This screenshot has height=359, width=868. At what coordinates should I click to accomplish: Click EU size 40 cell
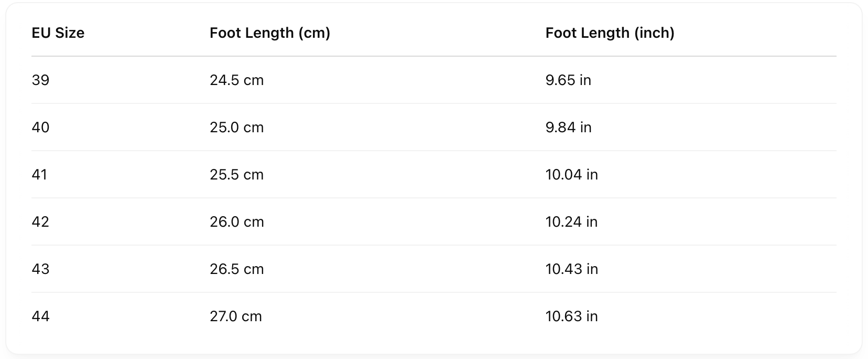coord(40,128)
